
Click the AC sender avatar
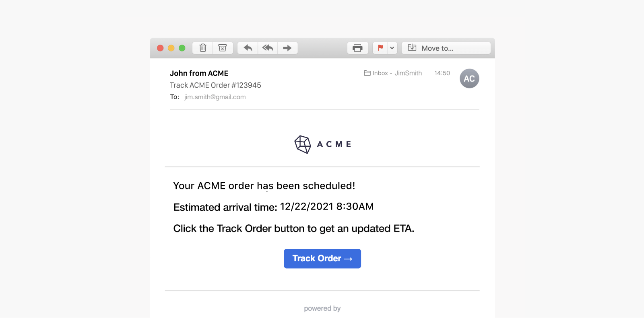(469, 78)
